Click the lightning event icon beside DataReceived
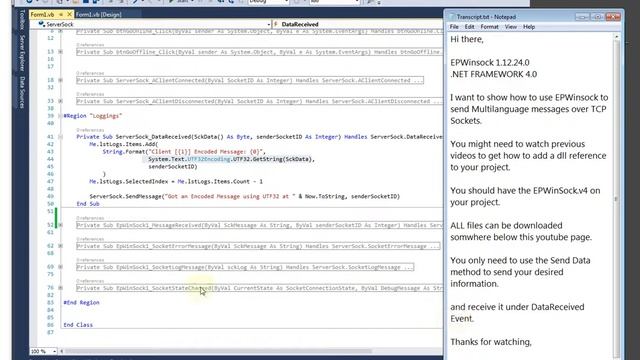640x360 pixels. click(x=276, y=24)
